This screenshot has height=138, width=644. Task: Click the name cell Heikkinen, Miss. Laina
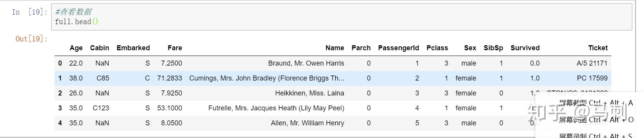pos(310,93)
